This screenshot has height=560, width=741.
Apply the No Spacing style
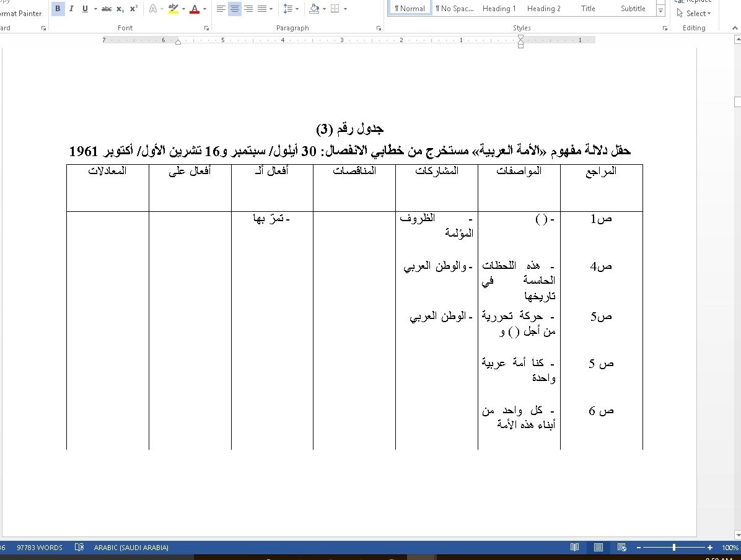tap(454, 9)
